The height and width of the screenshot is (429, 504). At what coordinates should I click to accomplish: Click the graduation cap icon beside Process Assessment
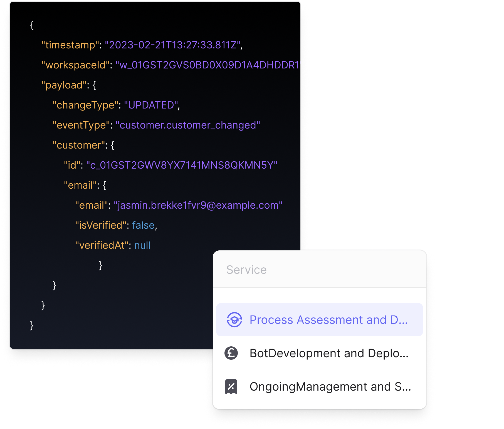coord(234,320)
